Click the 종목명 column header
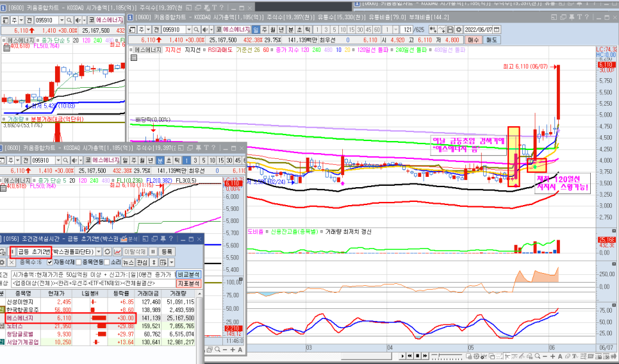Image resolution: width=619 pixels, height=364 pixels. tap(23, 294)
